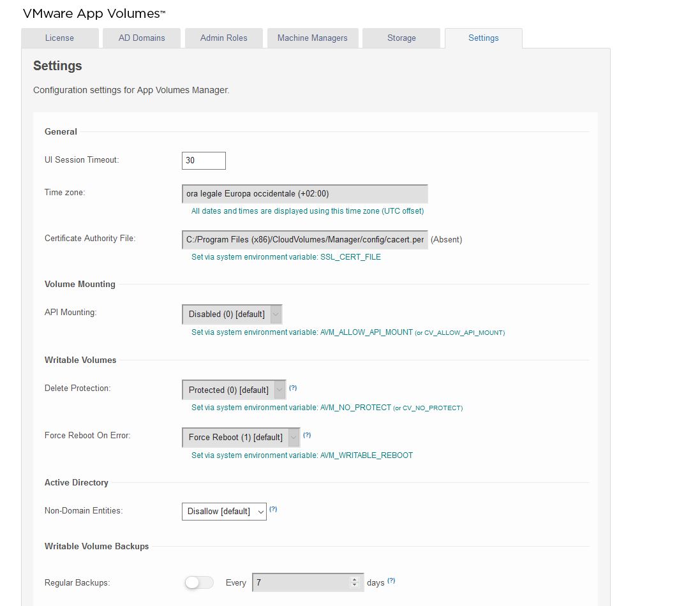The height and width of the screenshot is (606, 700).
Task: Click the UI Session Timeout label
Action: click(82, 159)
